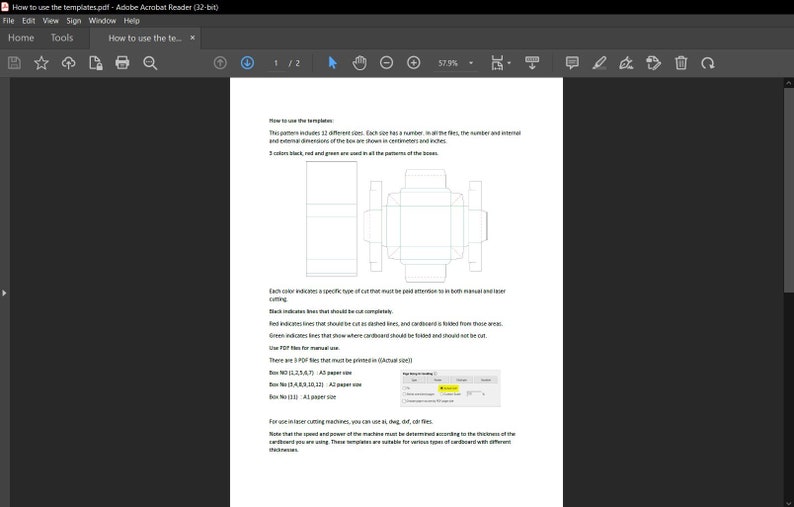Open the Fill and Sign pen tool
This screenshot has height=507, width=794.
click(x=626, y=63)
